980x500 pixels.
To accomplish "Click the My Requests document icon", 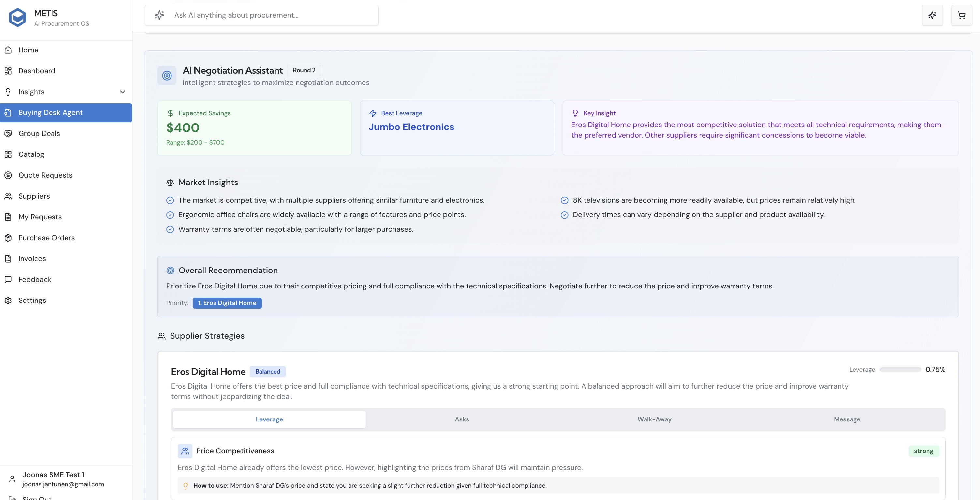I will (8, 217).
